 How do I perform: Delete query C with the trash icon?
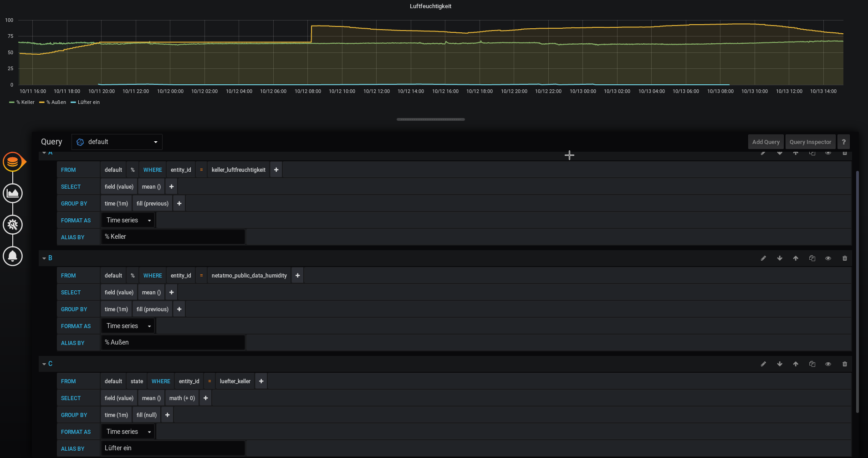[844, 364]
